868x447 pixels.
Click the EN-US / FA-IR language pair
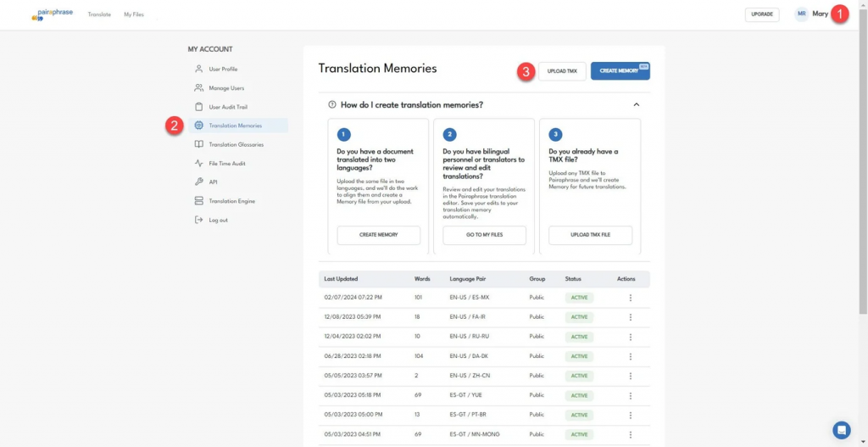point(468,317)
